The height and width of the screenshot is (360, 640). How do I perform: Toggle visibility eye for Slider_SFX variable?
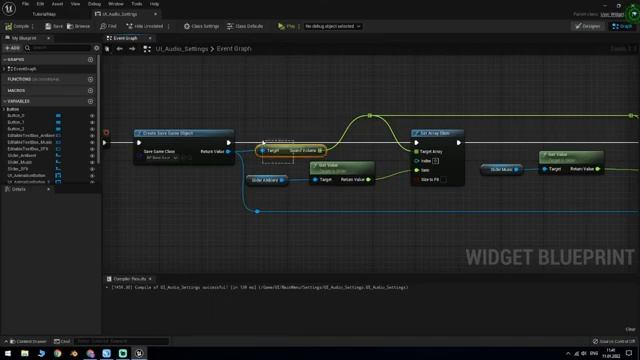coord(92,169)
